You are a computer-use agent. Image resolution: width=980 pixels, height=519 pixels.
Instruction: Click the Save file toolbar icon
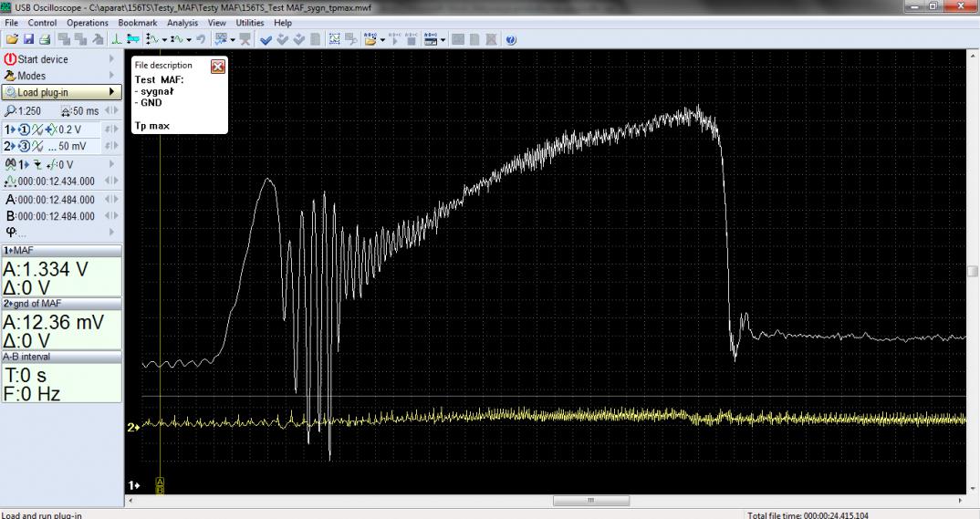(27, 40)
